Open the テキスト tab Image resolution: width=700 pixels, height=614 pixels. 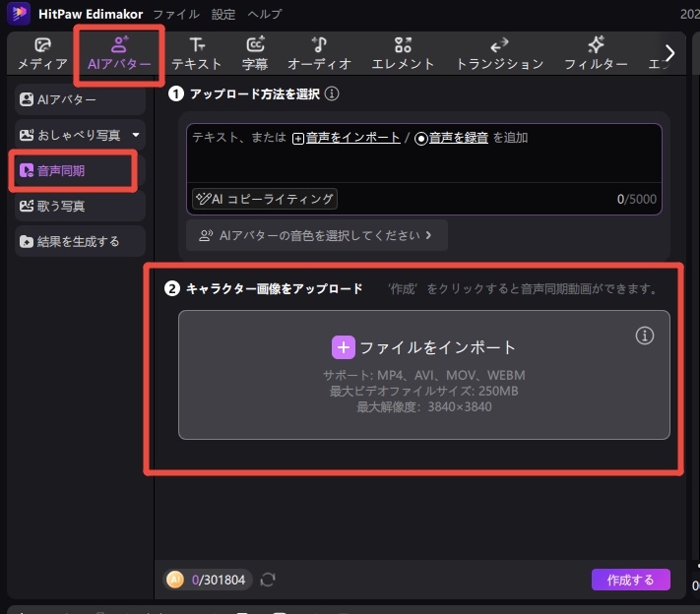pos(197,54)
